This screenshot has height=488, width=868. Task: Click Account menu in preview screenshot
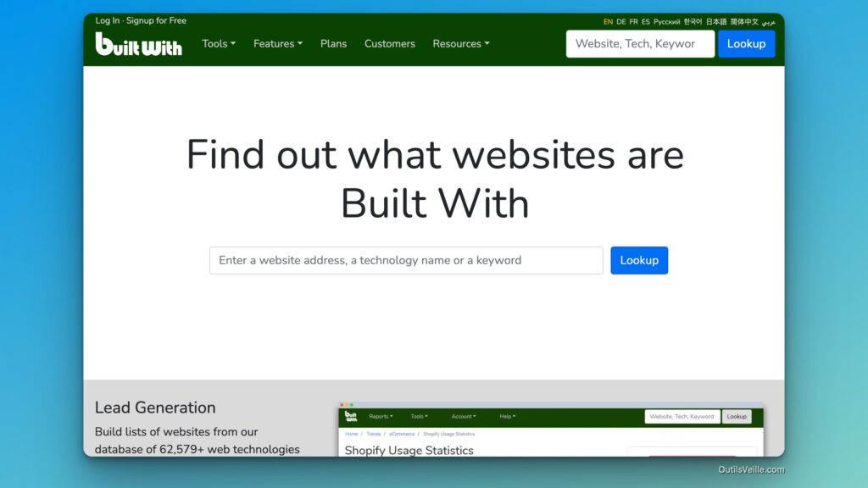(x=464, y=416)
